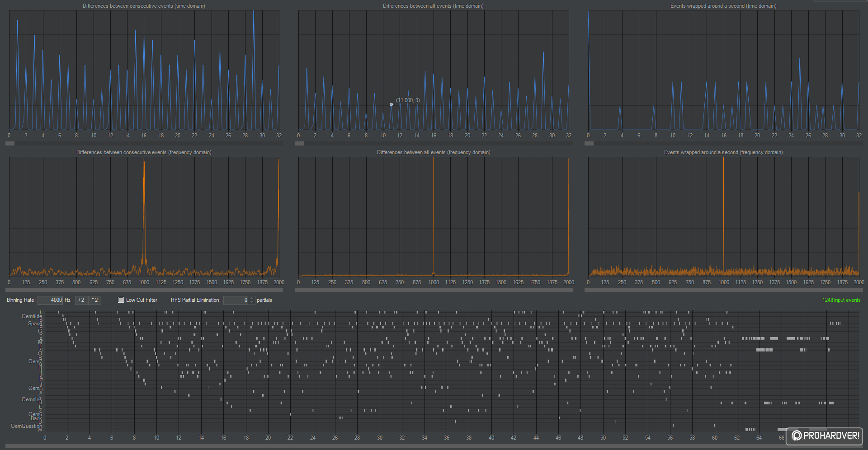Click the OemQuestion key row label
The height and width of the screenshot is (450, 868).
(26, 426)
